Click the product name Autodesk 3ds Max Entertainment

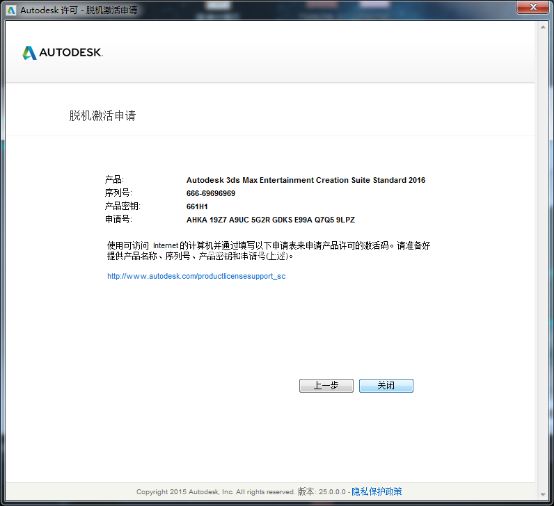pos(306,180)
